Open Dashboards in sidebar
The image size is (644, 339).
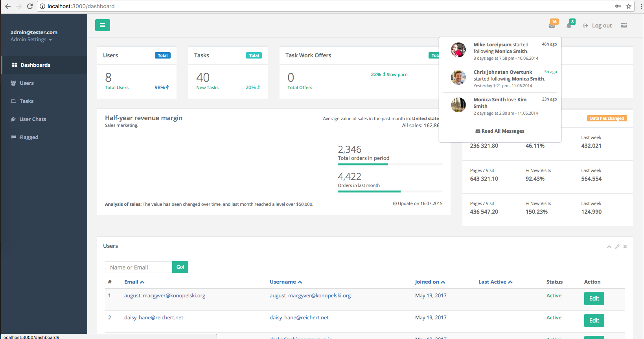(44, 65)
